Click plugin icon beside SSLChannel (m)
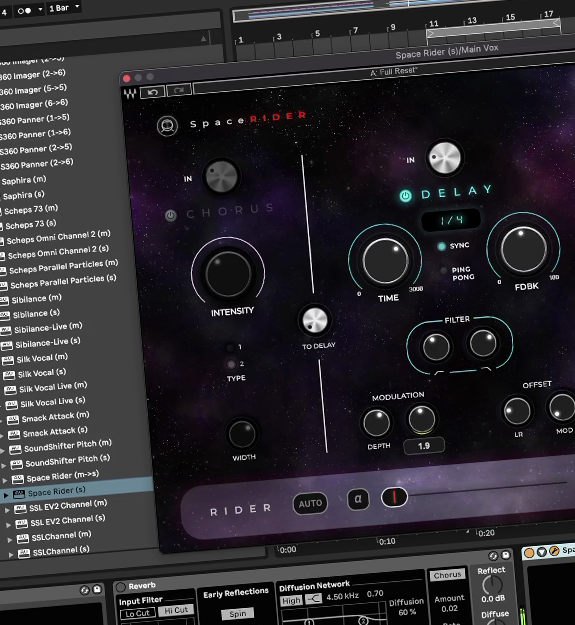This screenshot has width=575, height=625. pos(22,539)
